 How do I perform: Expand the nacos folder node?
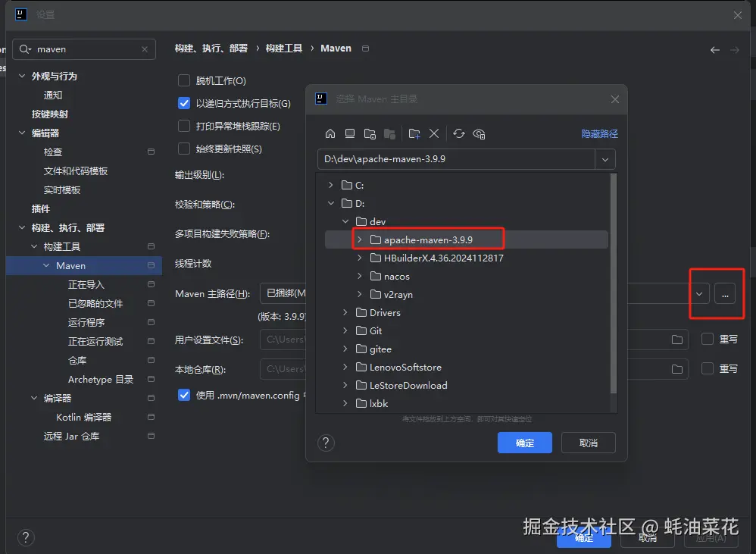pos(360,276)
